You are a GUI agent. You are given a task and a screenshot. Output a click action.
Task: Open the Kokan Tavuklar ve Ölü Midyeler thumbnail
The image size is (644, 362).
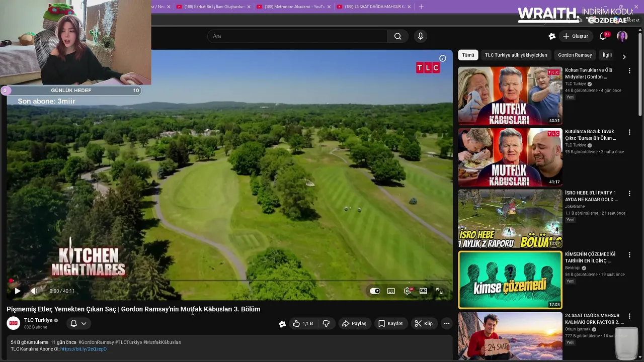coord(510,96)
